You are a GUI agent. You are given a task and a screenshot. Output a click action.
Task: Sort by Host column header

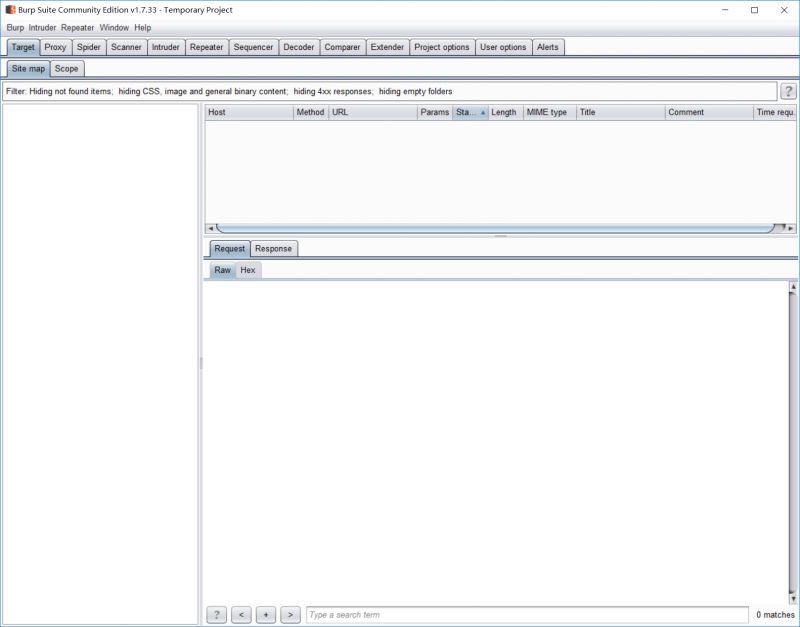click(248, 112)
